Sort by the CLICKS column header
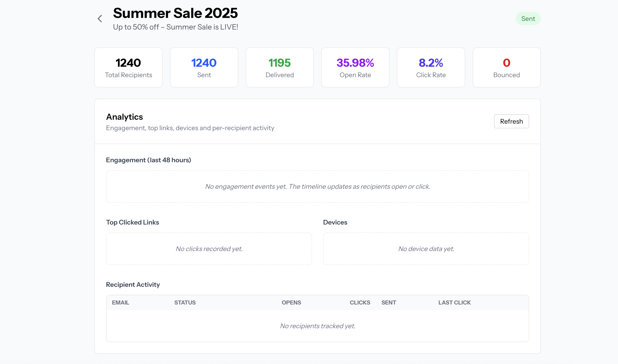618x364 pixels. pyautogui.click(x=360, y=302)
